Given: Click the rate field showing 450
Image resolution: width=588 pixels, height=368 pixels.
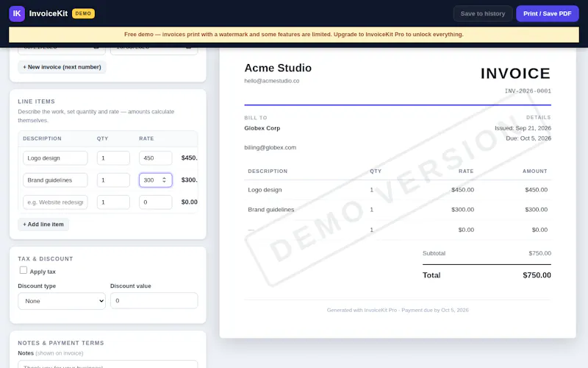Looking at the screenshot, I should [155, 158].
